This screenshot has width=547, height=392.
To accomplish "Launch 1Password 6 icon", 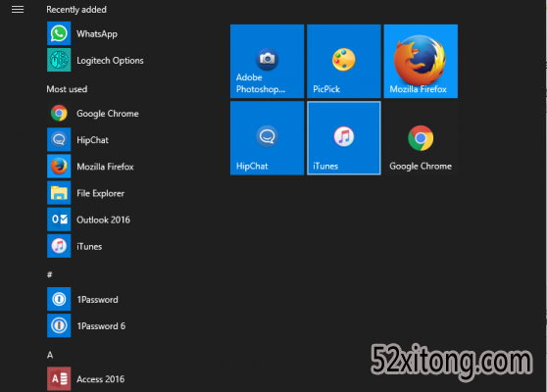I will coord(59,325).
